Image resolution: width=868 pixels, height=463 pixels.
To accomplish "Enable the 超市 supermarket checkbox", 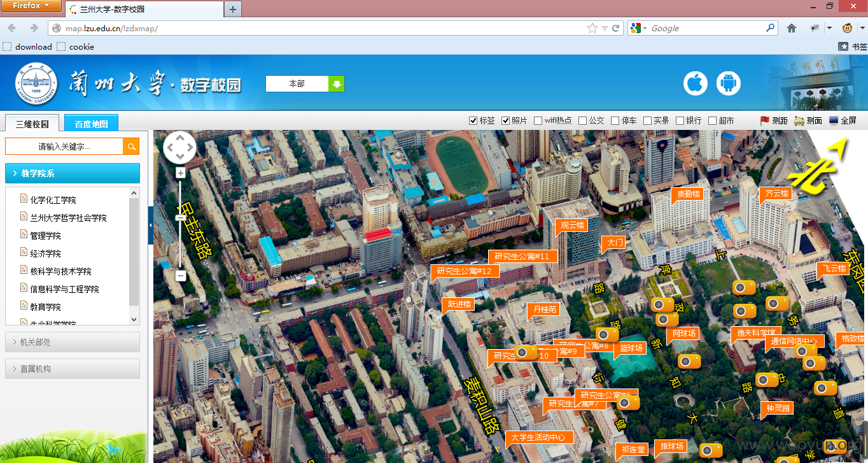I will [713, 120].
